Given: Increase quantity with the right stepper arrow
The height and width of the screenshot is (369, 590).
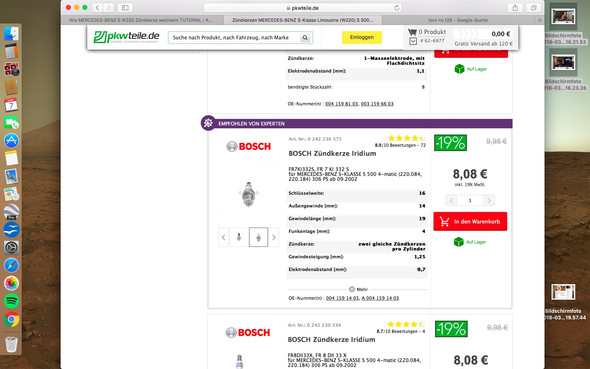Looking at the screenshot, I should click(489, 200).
